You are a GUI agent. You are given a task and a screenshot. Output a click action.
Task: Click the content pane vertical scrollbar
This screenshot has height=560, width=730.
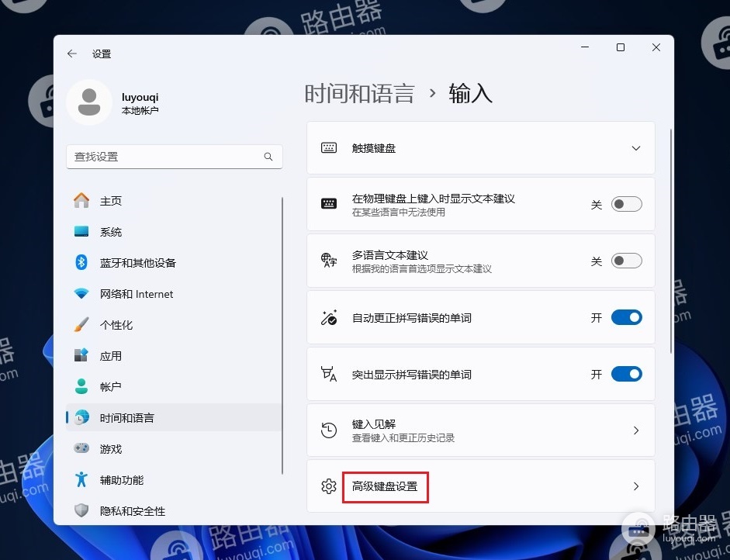tap(671, 240)
